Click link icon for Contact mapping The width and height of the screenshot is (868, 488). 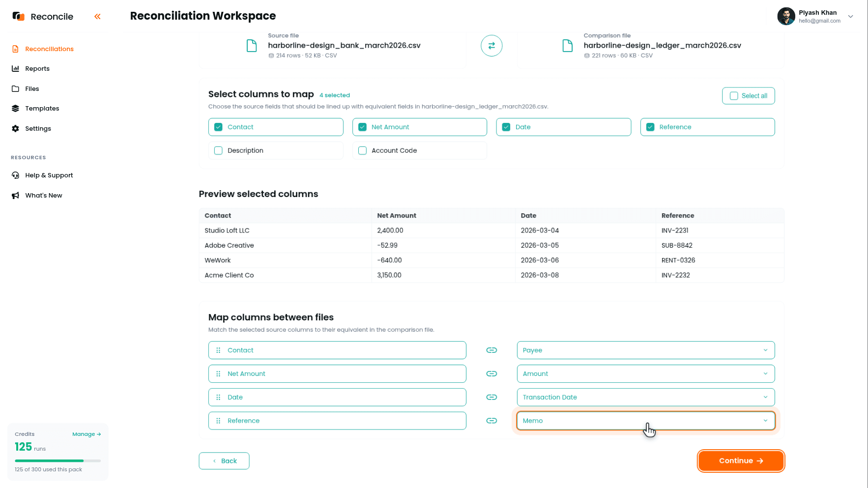[492, 350]
